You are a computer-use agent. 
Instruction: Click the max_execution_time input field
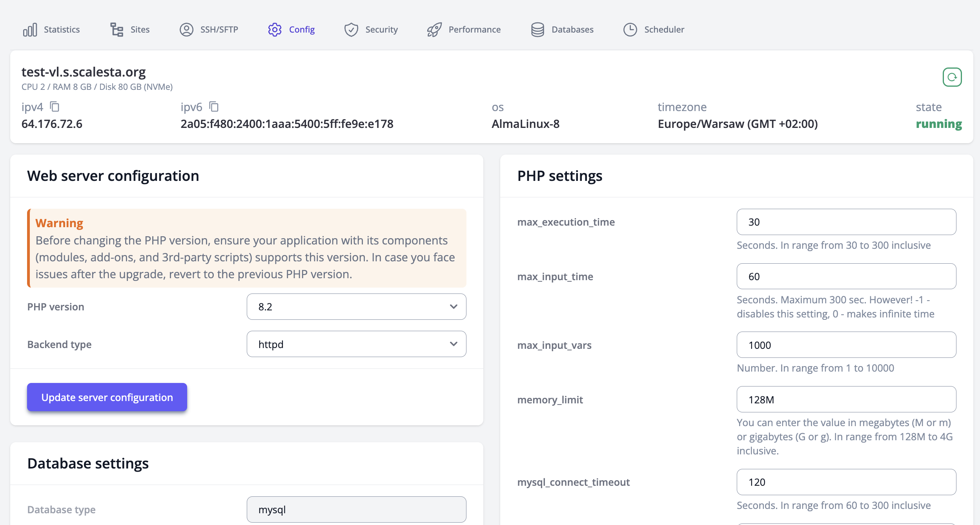[846, 222]
